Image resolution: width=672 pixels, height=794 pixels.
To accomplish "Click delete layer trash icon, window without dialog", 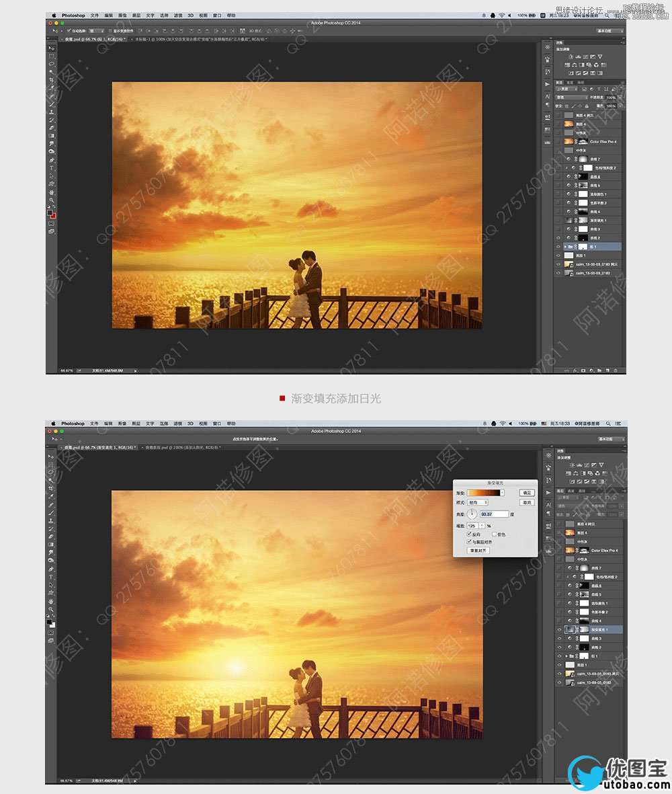I will click(616, 370).
